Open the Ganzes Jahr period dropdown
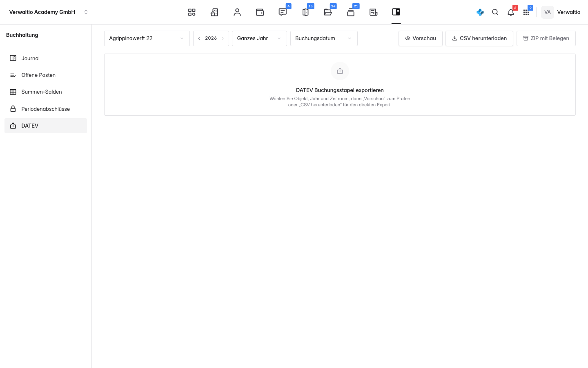 259,38
